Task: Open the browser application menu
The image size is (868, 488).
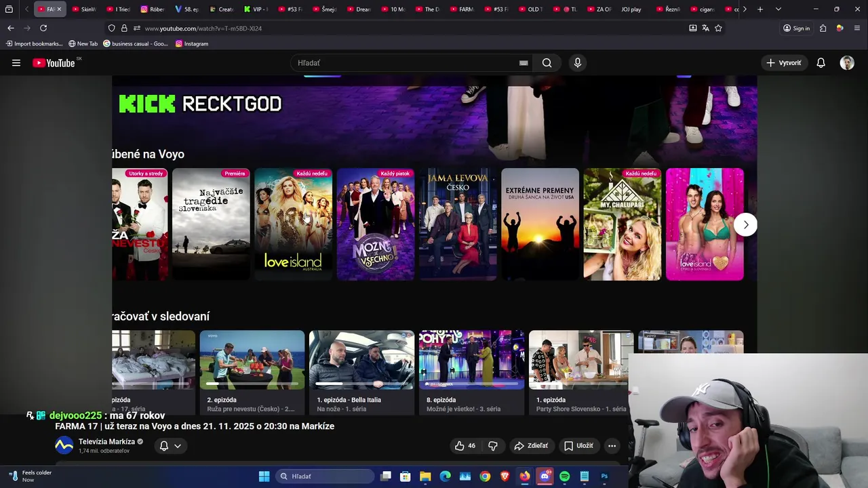Action: tap(857, 28)
